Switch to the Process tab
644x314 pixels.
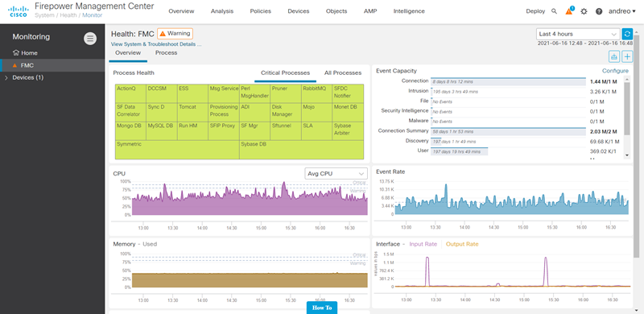click(x=167, y=52)
